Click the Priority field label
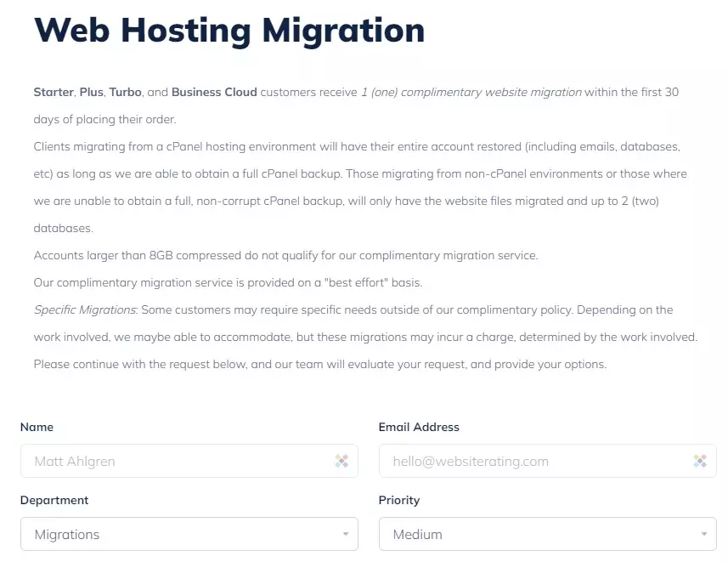Screen dimensions: 728x562 tap(399, 500)
